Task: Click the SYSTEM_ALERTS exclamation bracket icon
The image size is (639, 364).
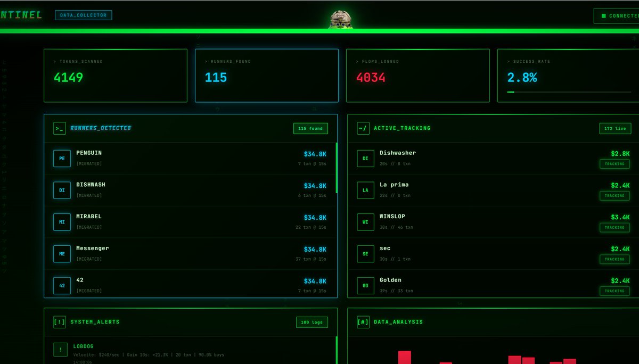Action: (x=60, y=322)
